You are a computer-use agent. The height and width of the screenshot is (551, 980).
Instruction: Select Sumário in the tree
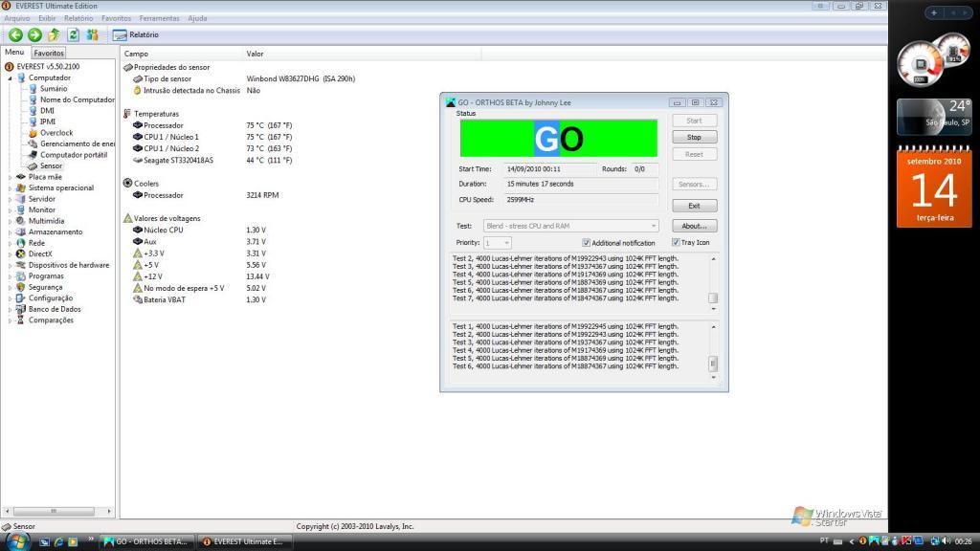tap(54, 89)
